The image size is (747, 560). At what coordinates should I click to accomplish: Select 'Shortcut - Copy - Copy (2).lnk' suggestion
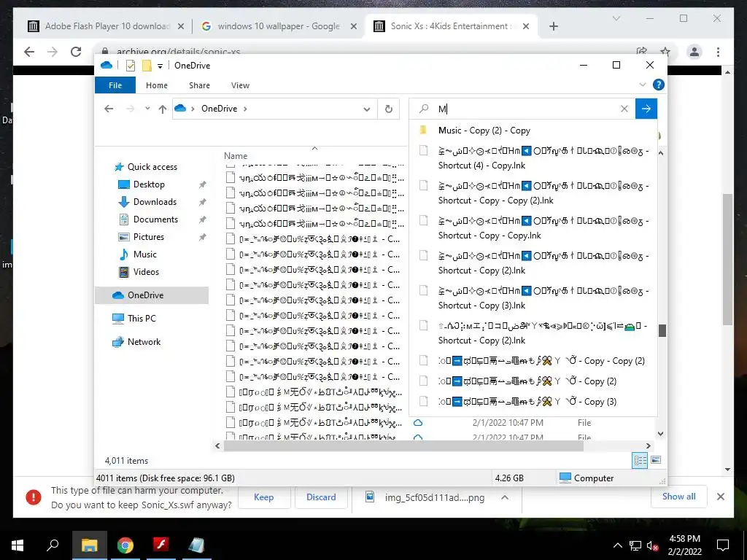533,192
